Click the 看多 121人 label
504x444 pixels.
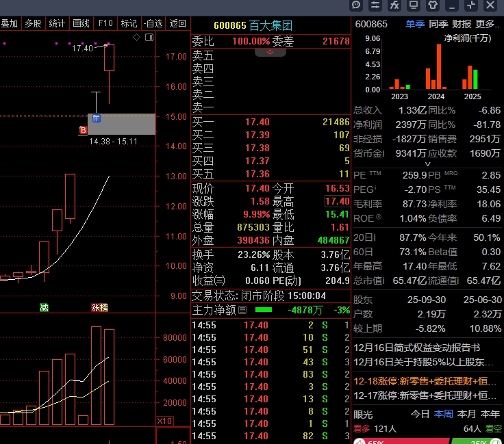click(x=375, y=428)
